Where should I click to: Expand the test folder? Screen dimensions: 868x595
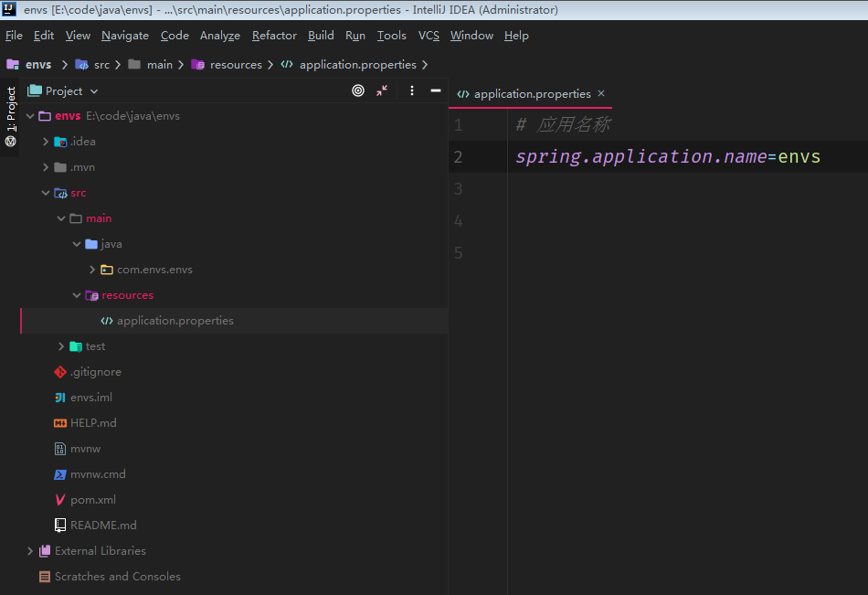point(61,346)
